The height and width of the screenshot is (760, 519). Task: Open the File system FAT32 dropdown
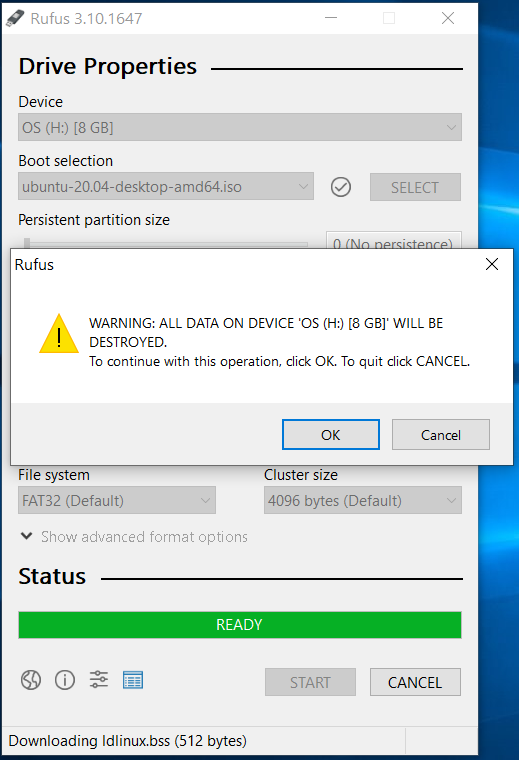coord(117,500)
